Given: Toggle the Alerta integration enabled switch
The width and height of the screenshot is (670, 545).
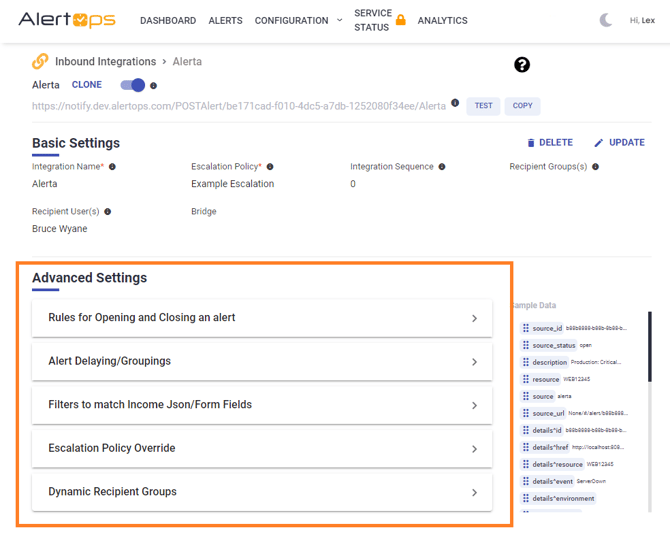Looking at the screenshot, I should click(x=133, y=85).
